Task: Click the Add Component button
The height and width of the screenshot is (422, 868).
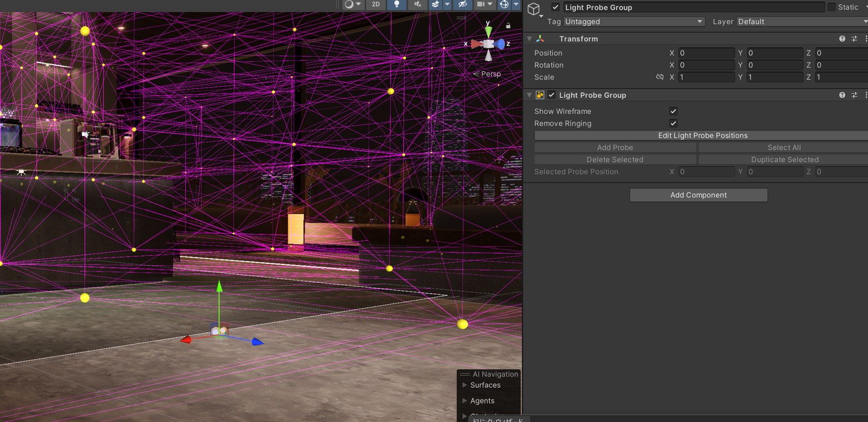Action: tap(698, 195)
